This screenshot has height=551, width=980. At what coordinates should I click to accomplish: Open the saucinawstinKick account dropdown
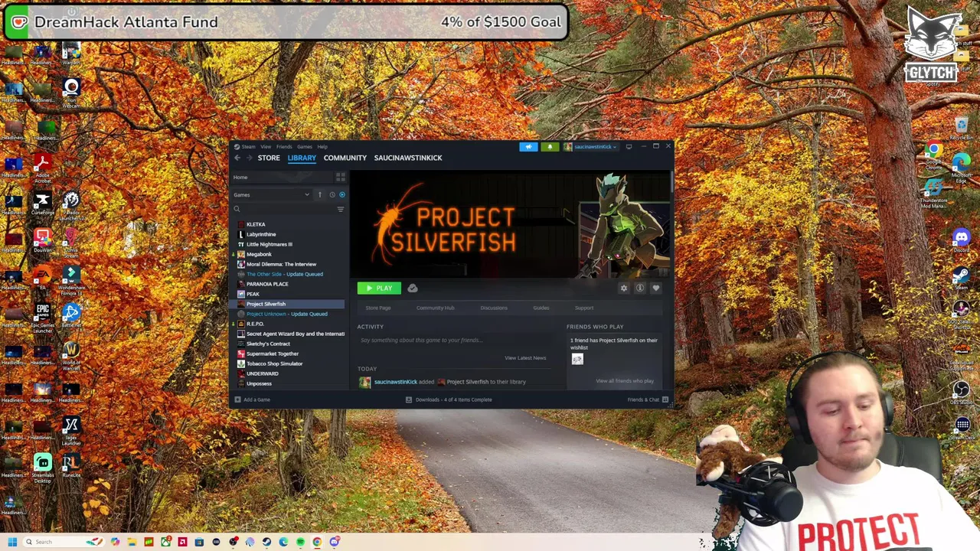click(590, 147)
